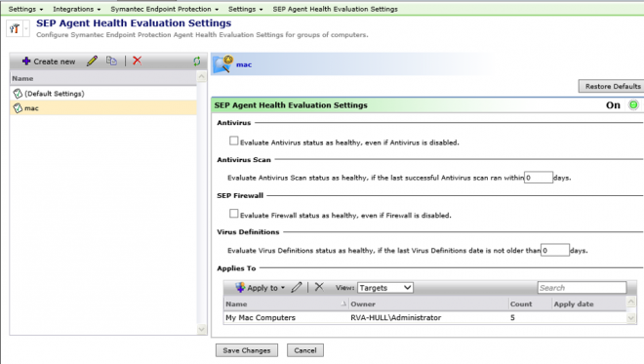This screenshot has width=644, height=364.
Task: Click the Create new policy button
Action: pos(49,61)
